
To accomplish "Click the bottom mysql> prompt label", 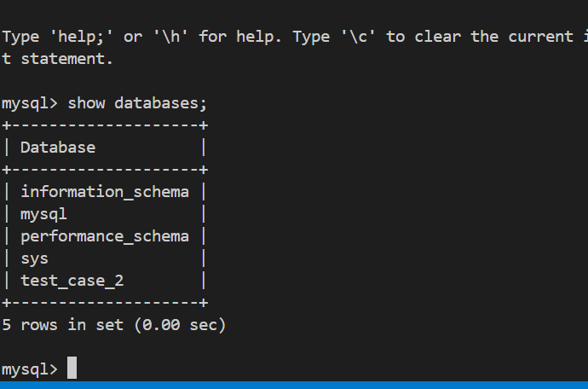I will [x=30, y=369].
